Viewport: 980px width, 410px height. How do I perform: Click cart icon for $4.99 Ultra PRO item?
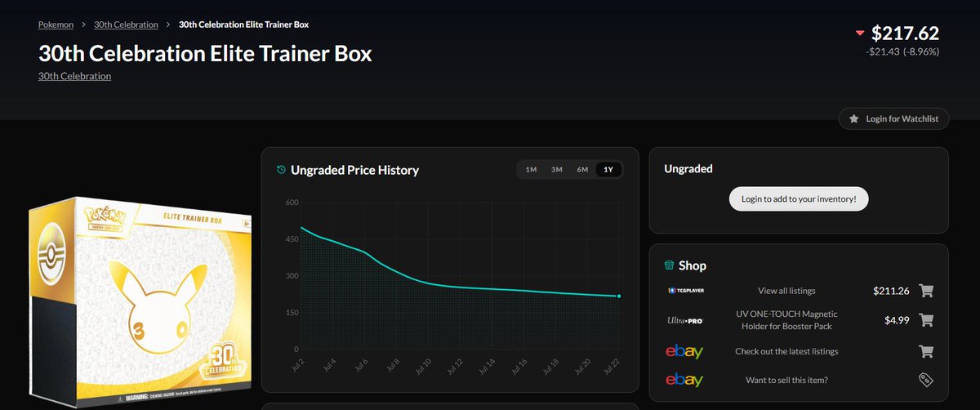(926, 320)
